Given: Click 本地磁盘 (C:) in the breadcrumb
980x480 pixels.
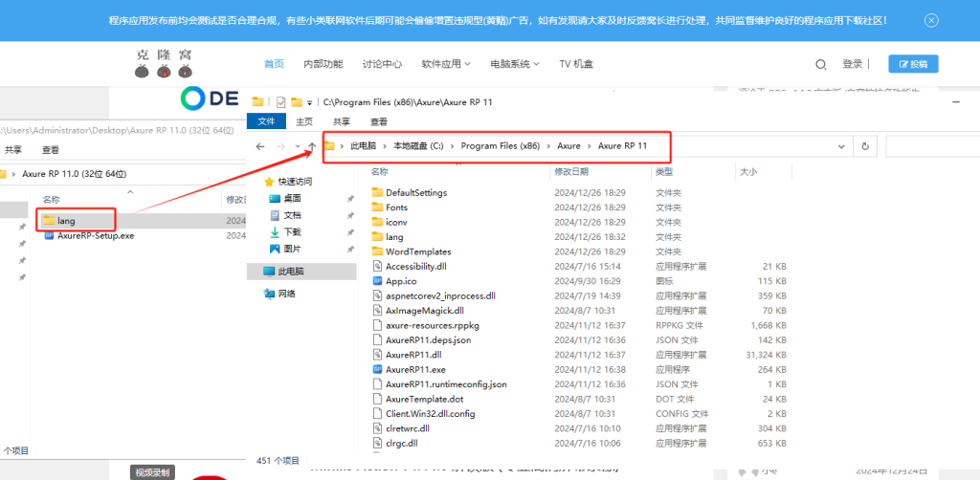Looking at the screenshot, I should click(x=418, y=146).
